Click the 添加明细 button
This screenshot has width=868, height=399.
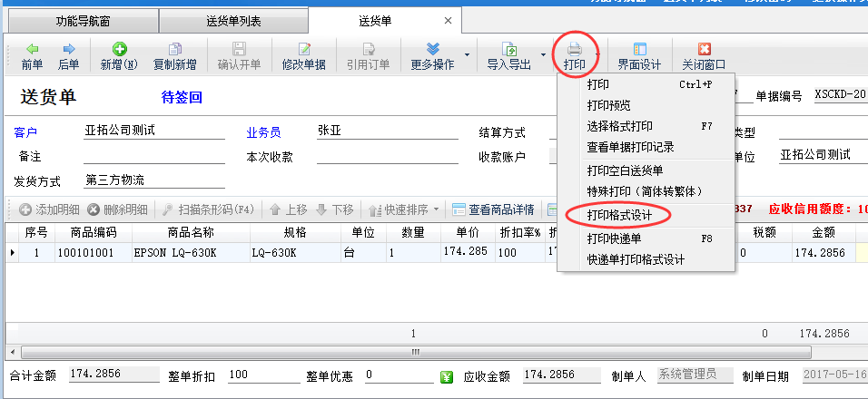click(48, 209)
